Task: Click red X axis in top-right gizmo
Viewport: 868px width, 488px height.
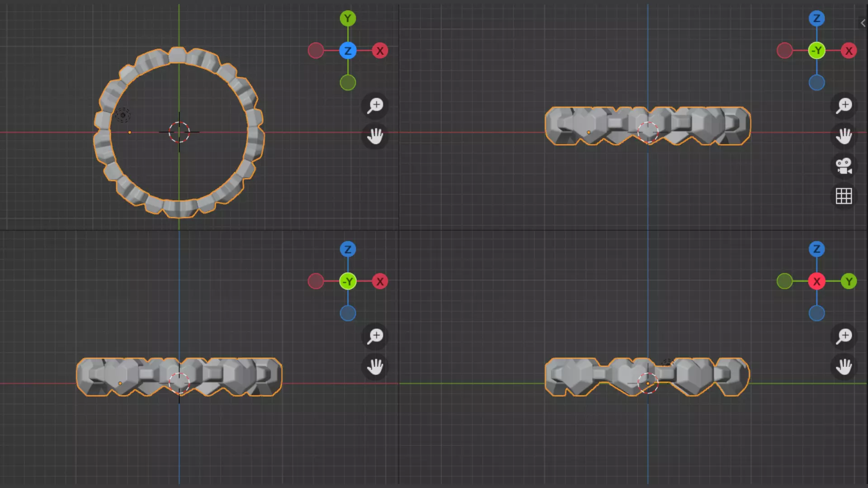Action: pos(849,51)
